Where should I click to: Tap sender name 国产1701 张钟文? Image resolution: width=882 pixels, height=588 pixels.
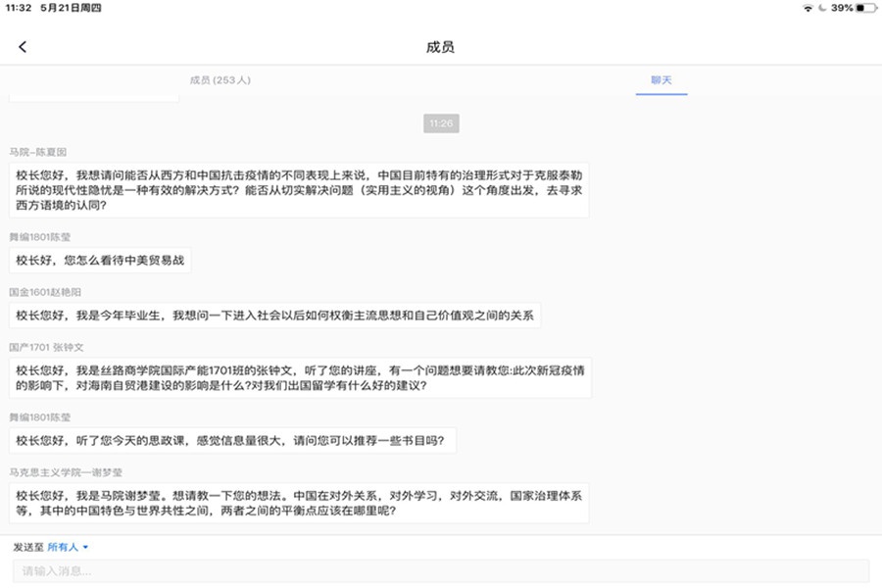46,347
